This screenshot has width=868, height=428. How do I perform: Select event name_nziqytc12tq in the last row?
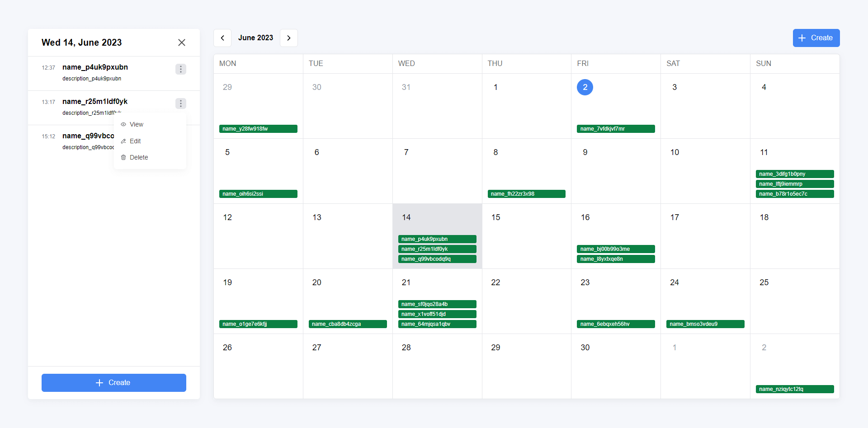point(794,389)
